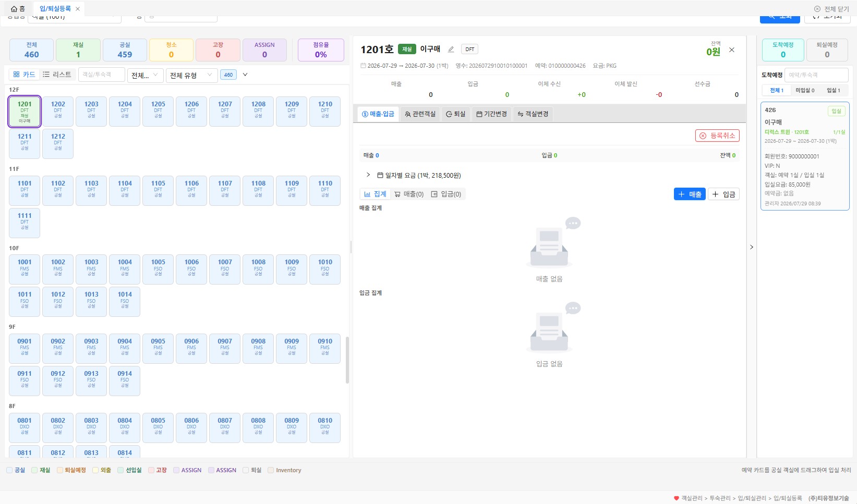The image size is (857, 504).
Task: Open the 전체 status dropdown
Action: coord(145,75)
